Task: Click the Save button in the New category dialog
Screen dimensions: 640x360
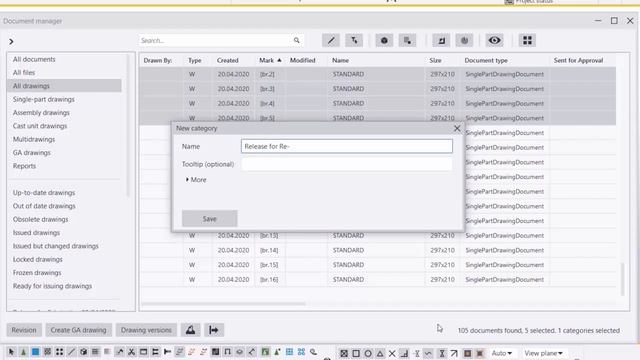Action: pos(209,219)
